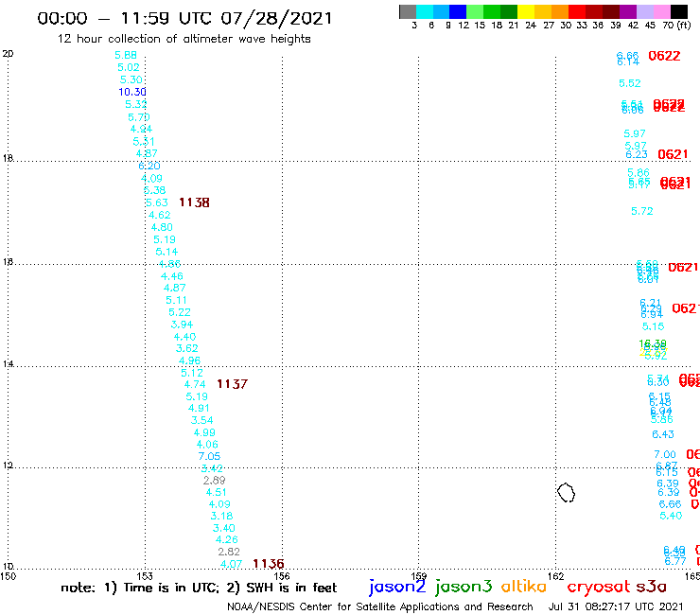Click the island outline near longitude 162
The image size is (700, 615).
(566, 493)
